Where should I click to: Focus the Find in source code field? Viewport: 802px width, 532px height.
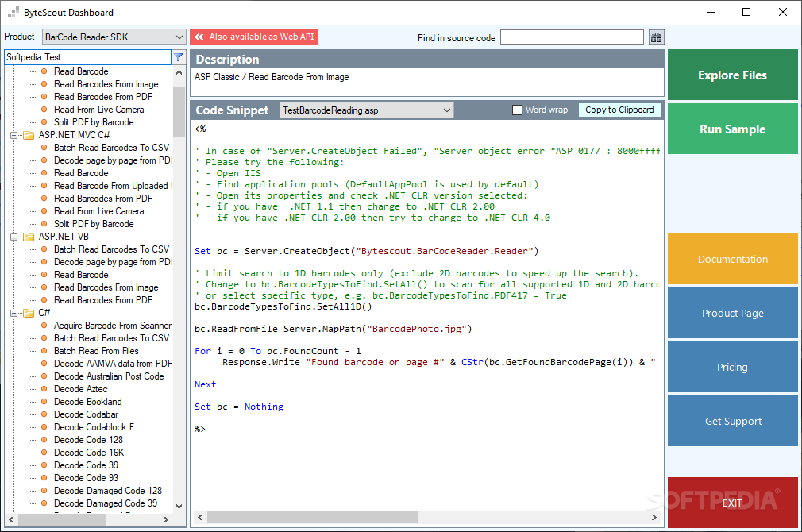click(572, 37)
